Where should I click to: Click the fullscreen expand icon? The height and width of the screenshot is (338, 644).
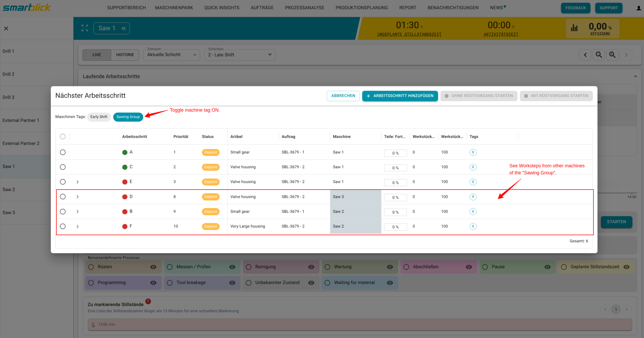point(85,28)
